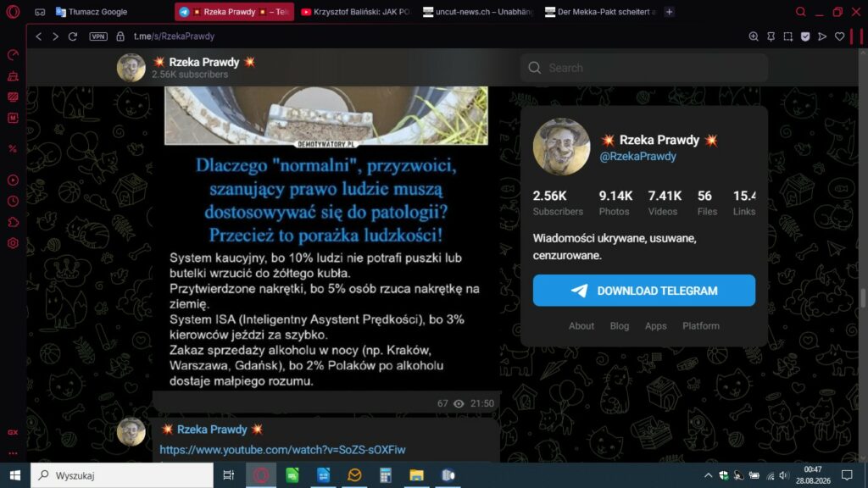Click the page vertical scrollbar thumb
The width and height of the screenshot is (868, 488).
click(862, 297)
